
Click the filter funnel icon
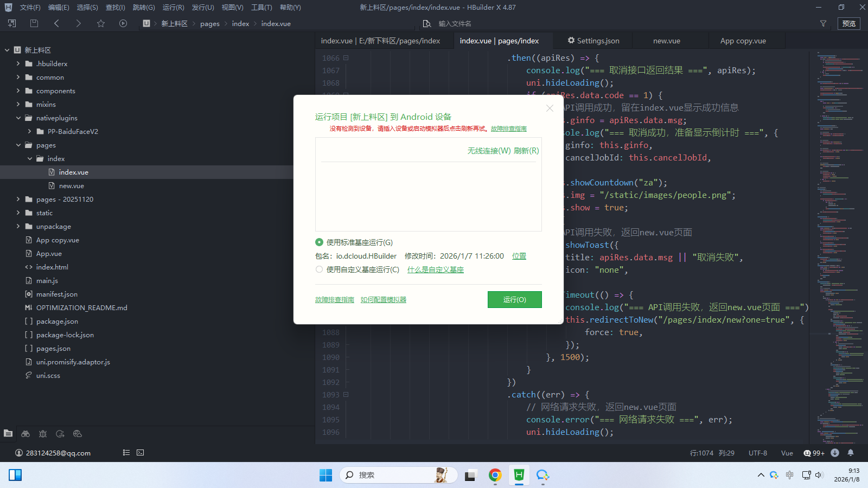pyautogui.click(x=823, y=23)
